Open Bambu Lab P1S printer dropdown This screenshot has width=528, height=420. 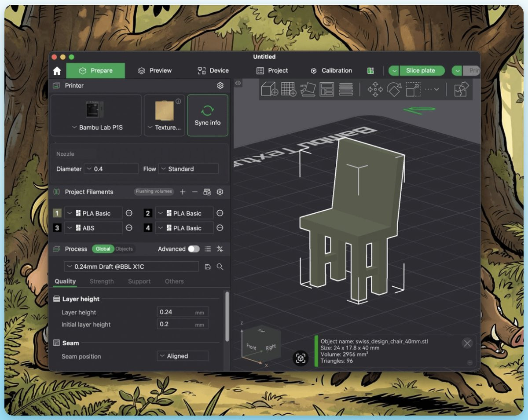point(96,128)
